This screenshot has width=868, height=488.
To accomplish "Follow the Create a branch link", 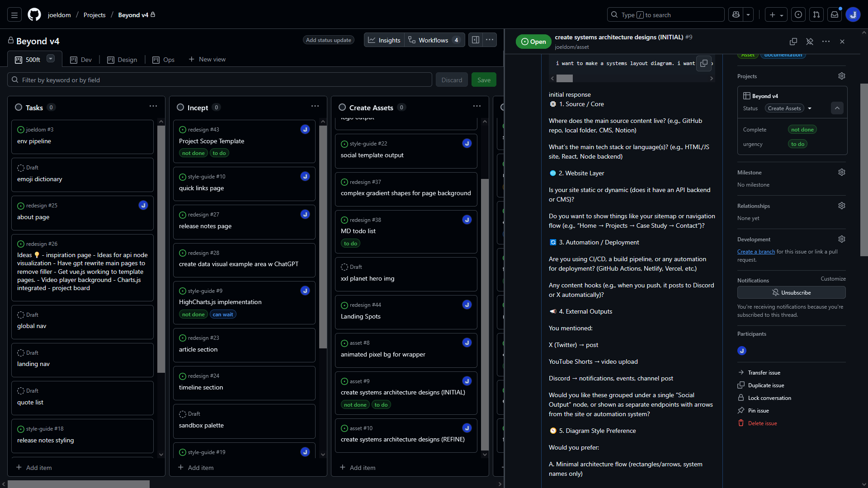I will [x=755, y=252].
